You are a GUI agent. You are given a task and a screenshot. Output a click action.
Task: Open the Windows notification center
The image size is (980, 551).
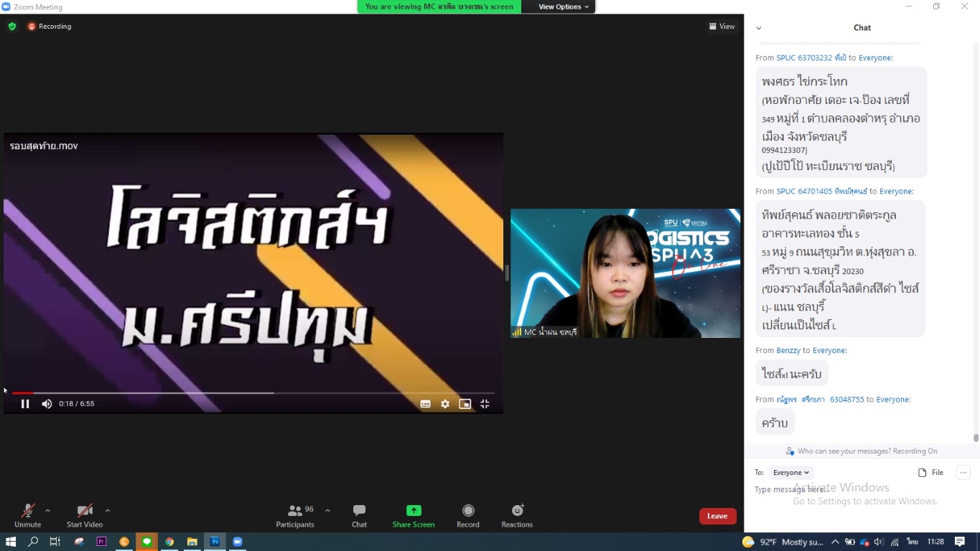point(960,542)
